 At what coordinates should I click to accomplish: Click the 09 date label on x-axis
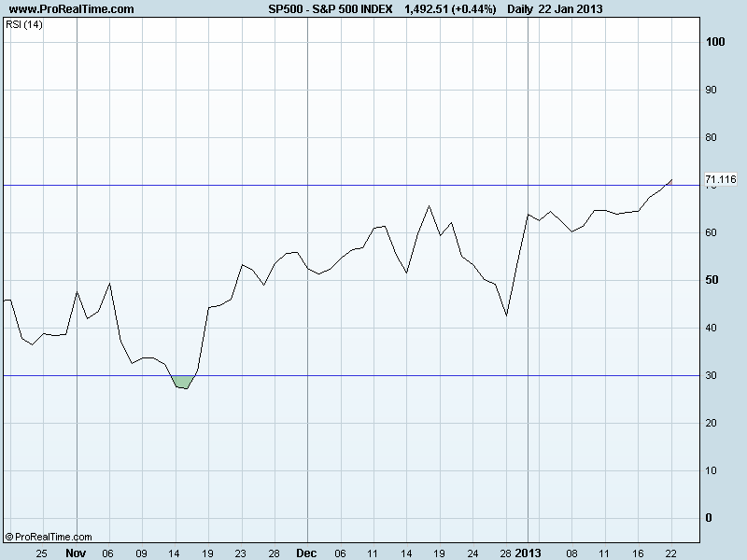(x=142, y=553)
